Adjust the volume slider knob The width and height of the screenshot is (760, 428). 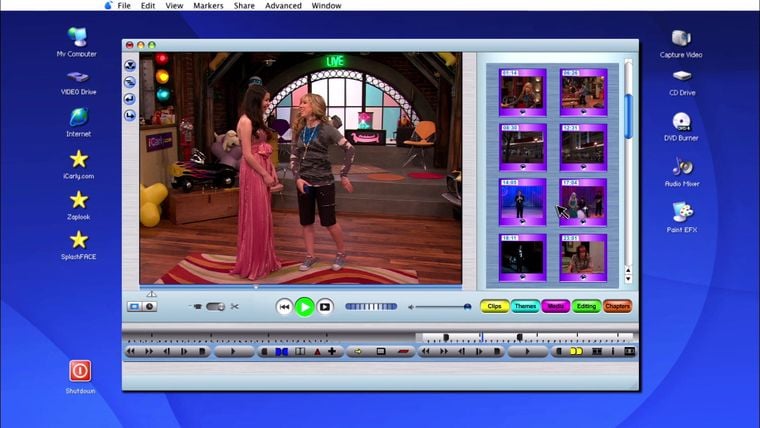pos(467,306)
